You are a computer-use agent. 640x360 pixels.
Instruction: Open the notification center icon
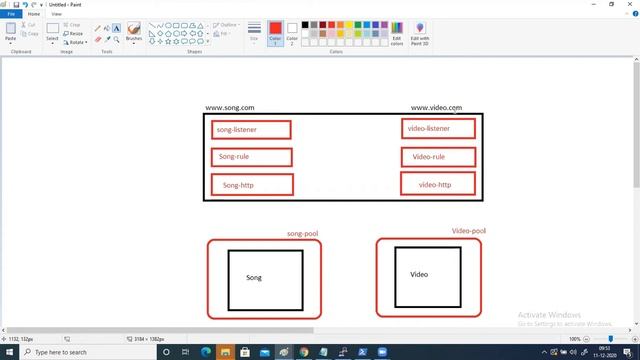coord(628,352)
